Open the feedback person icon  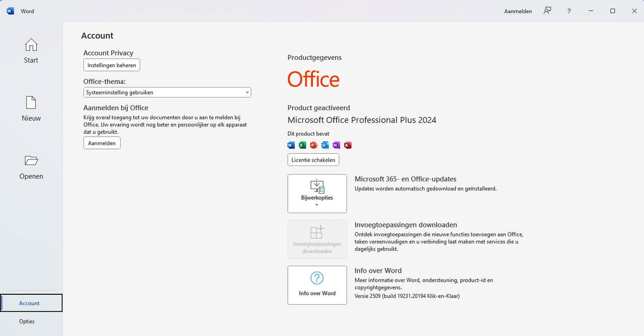(x=547, y=11)
